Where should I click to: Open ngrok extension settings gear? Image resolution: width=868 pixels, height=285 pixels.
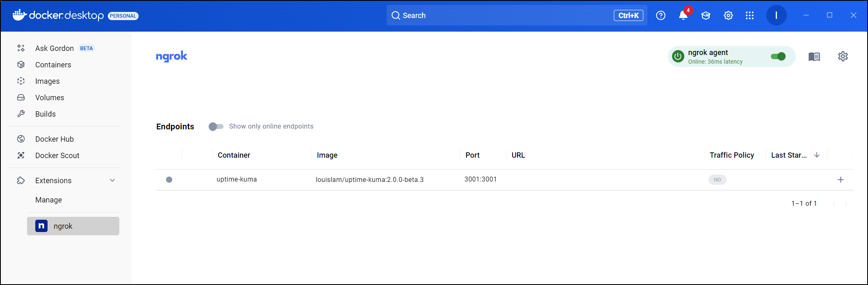pos(843,57)
